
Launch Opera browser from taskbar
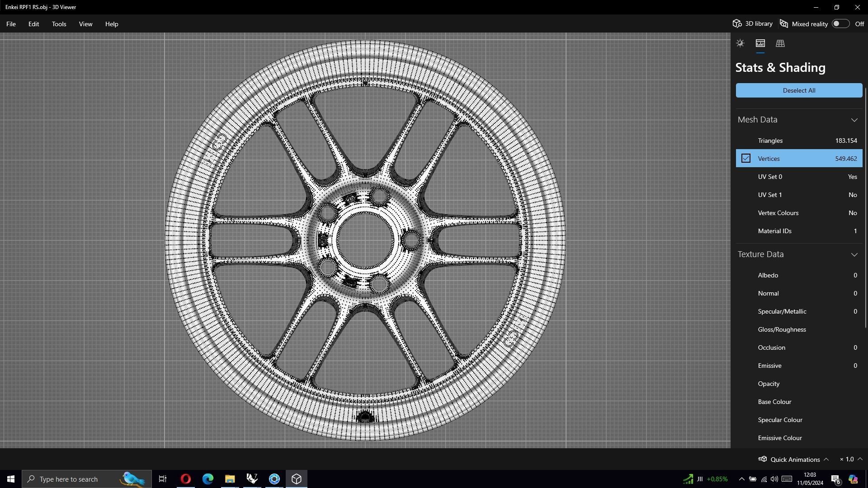pos(186,479)
